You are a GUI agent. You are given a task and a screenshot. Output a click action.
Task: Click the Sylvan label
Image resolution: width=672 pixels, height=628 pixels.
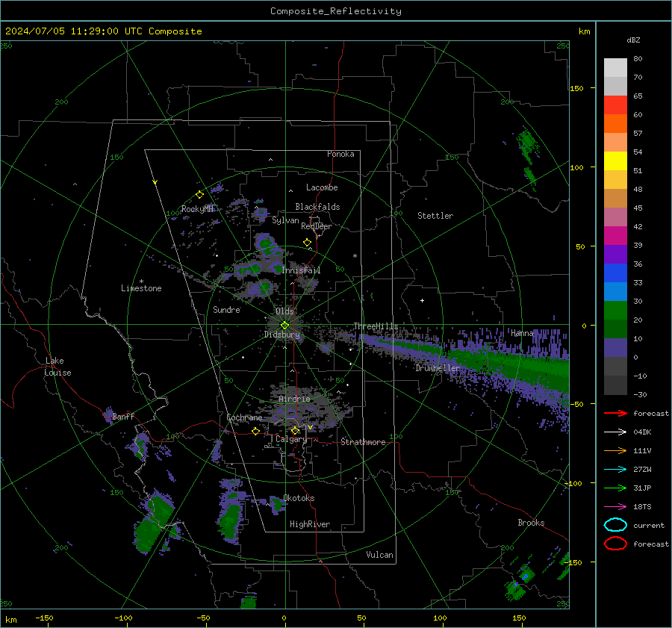point(285,220)
